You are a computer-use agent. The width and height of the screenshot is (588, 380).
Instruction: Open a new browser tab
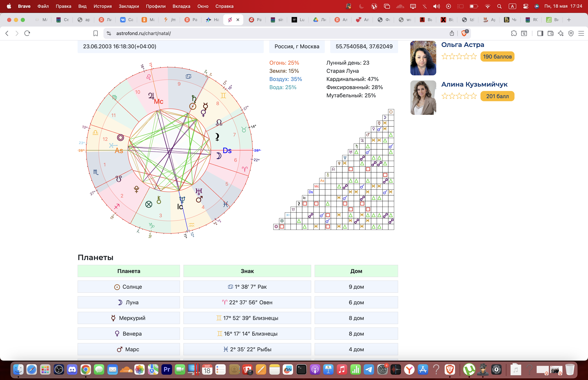pyautogui.click(x=569, y=20)
